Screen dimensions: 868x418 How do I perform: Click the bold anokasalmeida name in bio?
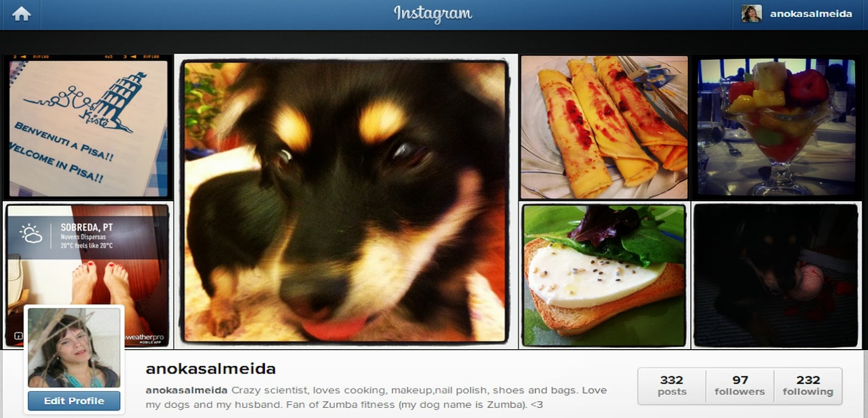[x=186, y=390]
